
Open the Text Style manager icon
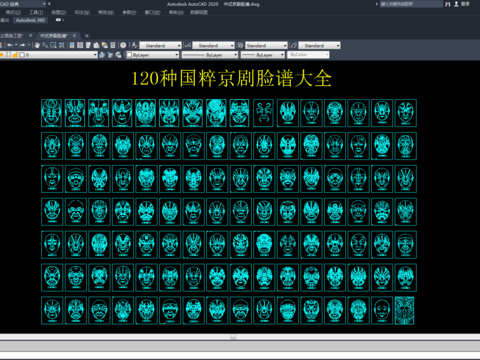tap(135, 45)
